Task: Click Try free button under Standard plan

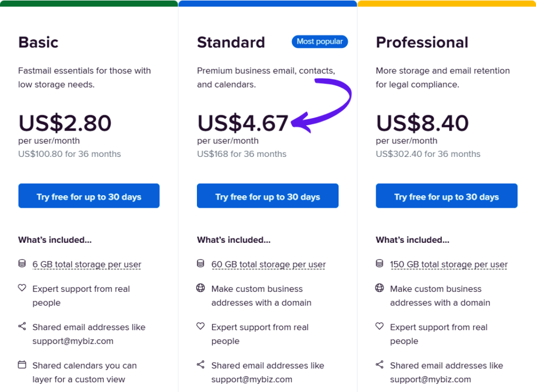Action: [x=267, y=196]
